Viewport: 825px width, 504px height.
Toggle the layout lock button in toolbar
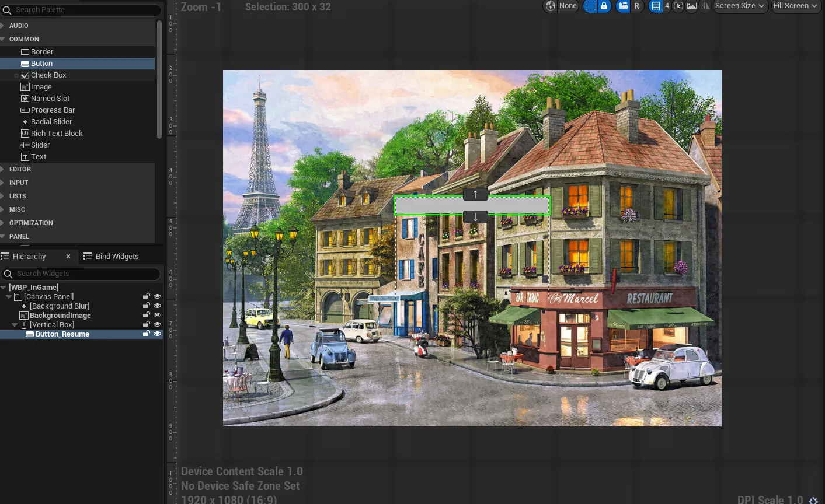point(604,6)
